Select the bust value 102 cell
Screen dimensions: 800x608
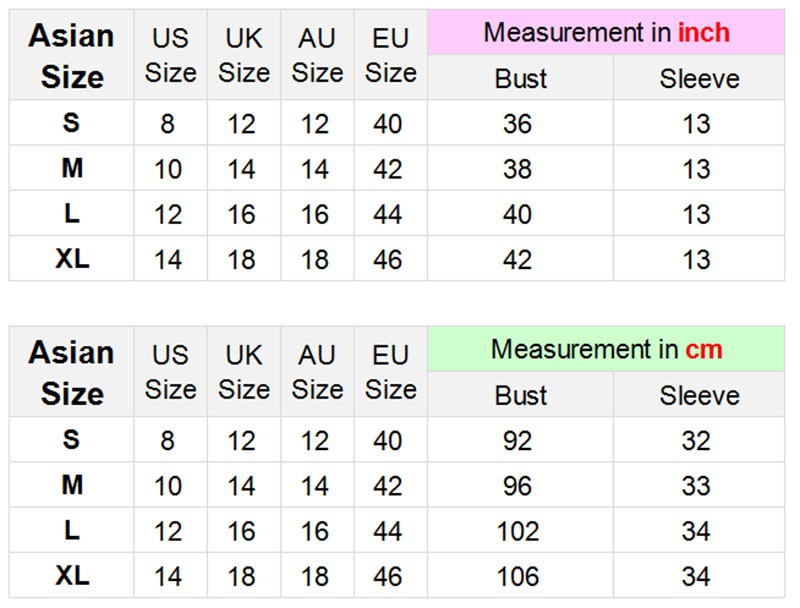point(518,531)
